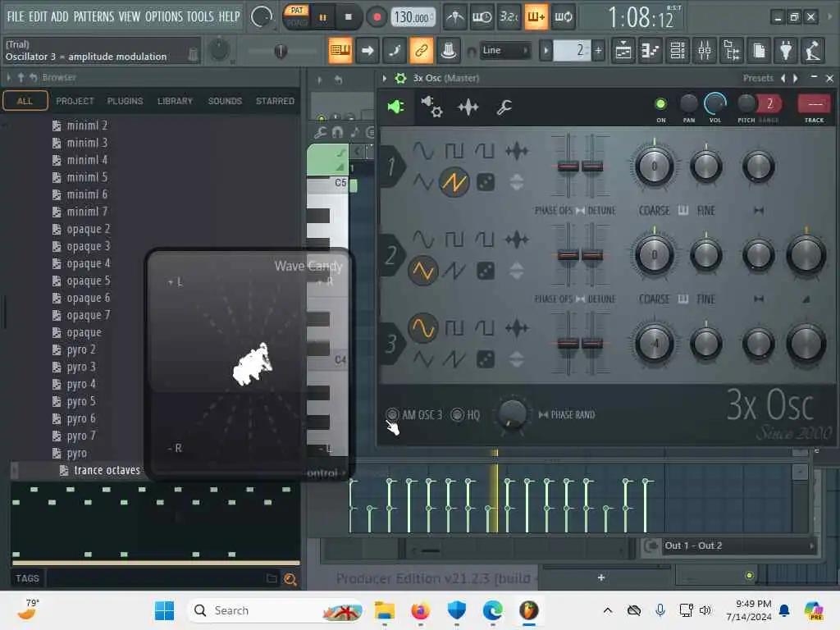Select the ALL browser filter button
Viewport: 840px width, 630px height.
(x=25, y=101)
